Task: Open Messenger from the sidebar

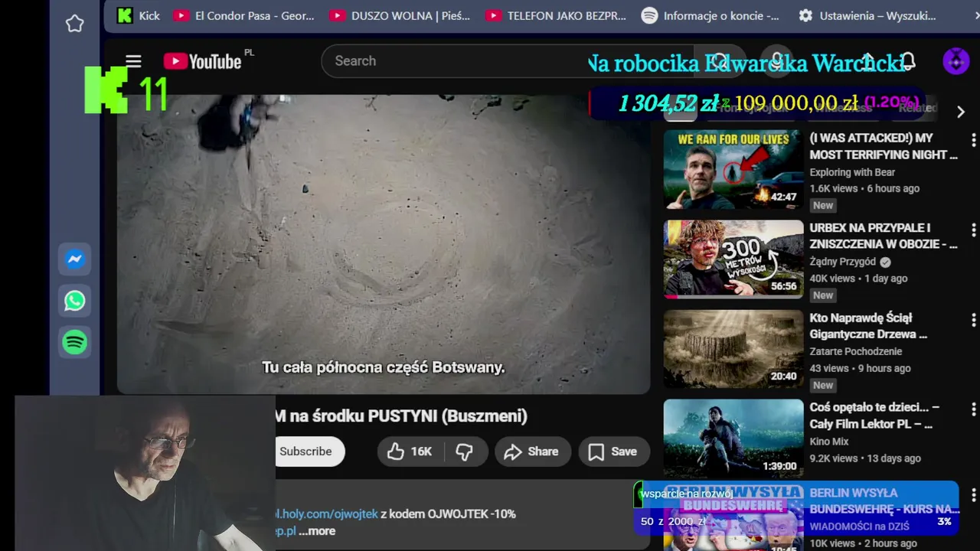Action: click(74, 259)
